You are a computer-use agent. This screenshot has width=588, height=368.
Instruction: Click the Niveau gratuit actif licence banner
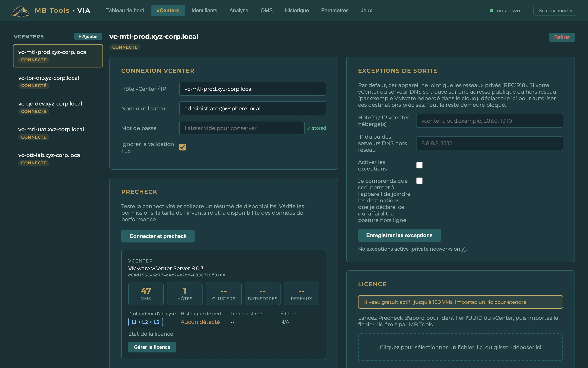(460, 302)
